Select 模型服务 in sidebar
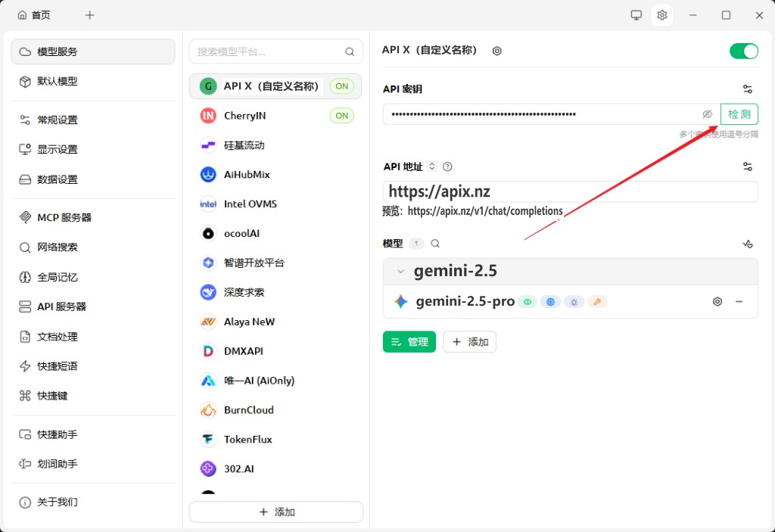Viewport: 775px width, 532px height. 93,51
